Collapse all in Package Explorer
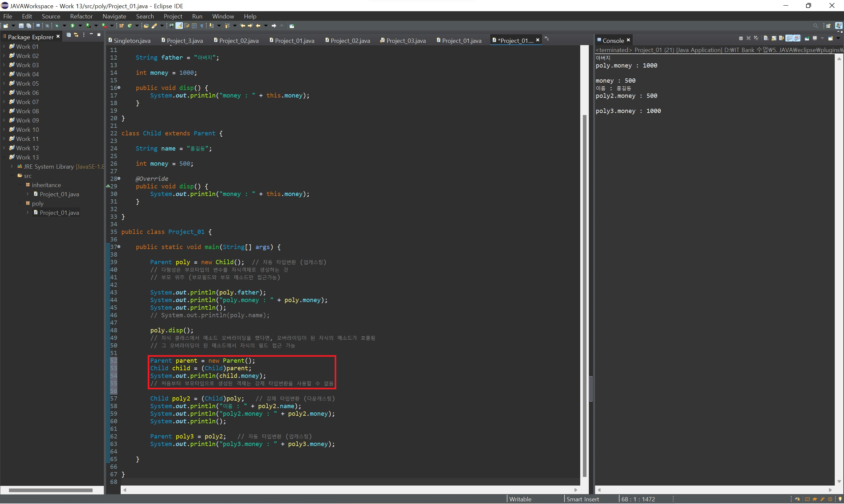This screenshot has width=844, height=504. click(69, 35)
